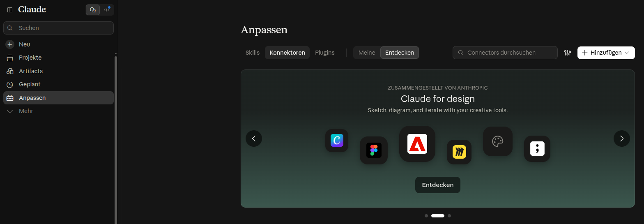
Task: Click the Zusammengestellt von Anthropic label
Action: (x=438, y=88)
